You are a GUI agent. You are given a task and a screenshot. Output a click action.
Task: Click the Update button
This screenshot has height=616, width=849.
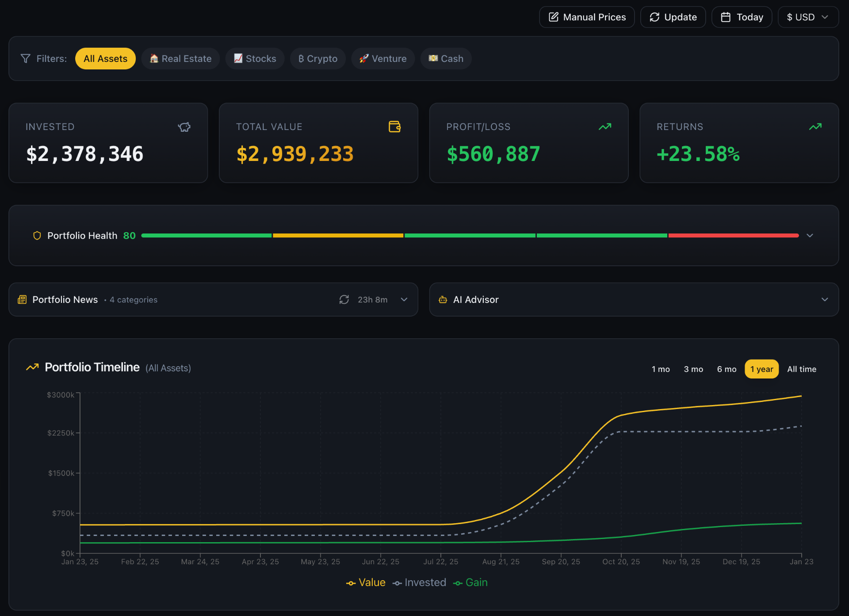(673, 17)
